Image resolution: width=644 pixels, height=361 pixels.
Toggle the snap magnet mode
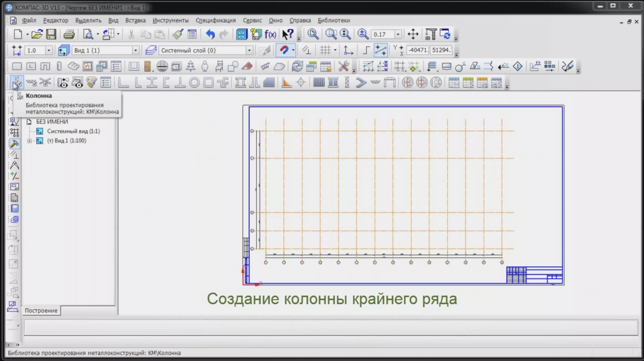pyautogui.click(x=285, y=50)
